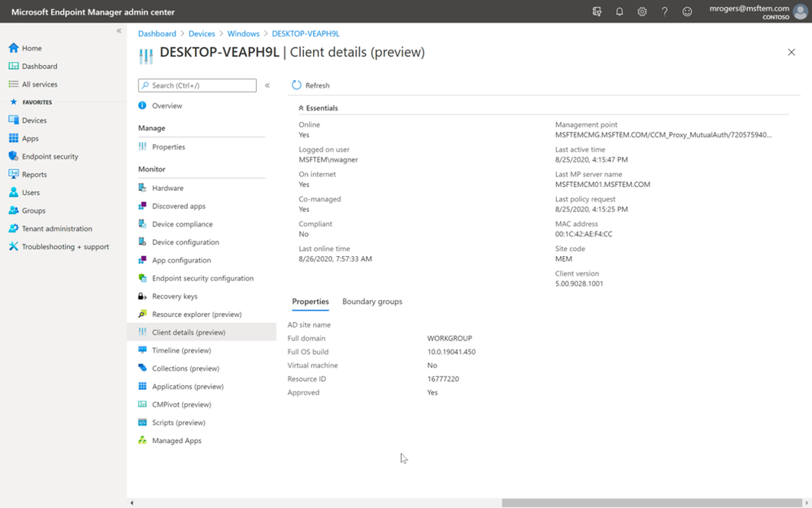Open mrogers account avatar
Image resolution: width=812 pixels, height=508 pixels.
pyautogui.click(x=801, y=11)
